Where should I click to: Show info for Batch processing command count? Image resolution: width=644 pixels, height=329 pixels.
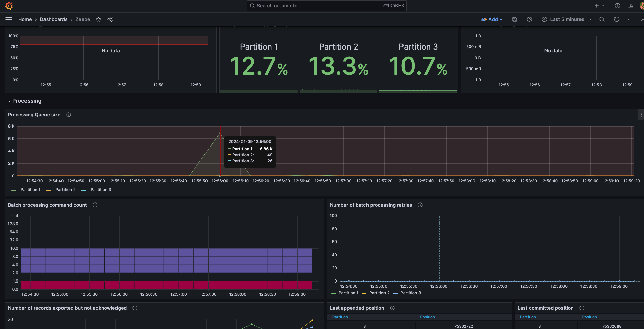tap(95, 205)
